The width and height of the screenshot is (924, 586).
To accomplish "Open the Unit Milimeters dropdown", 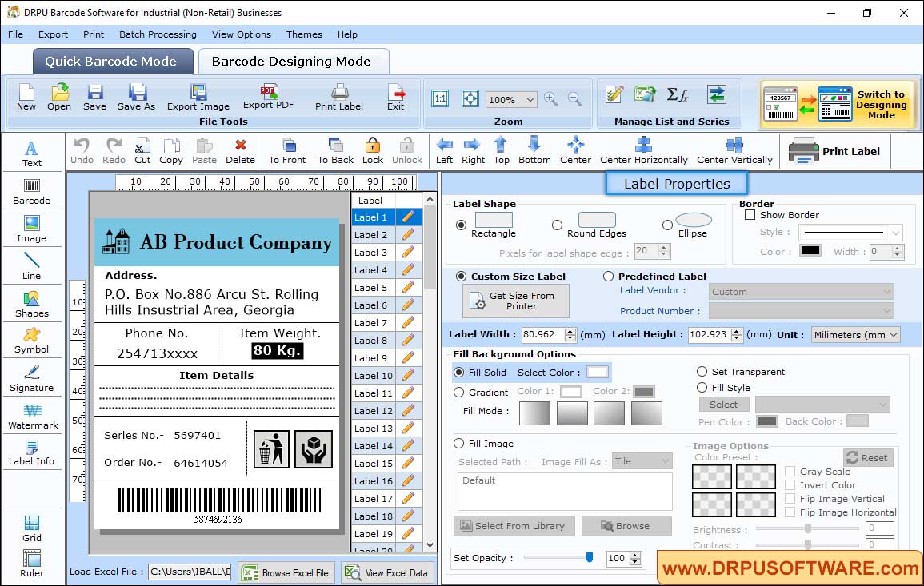I will pyautogui.click(x=856, y=334).
